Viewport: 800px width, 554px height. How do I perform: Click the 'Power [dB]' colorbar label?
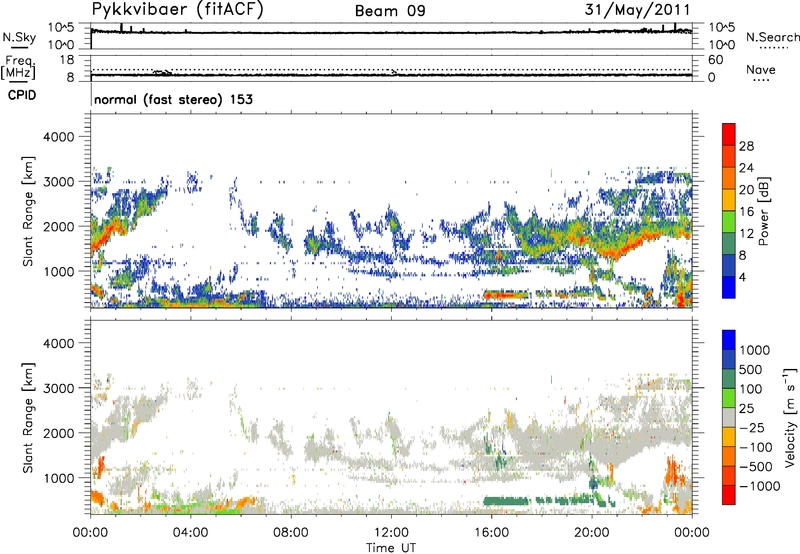click(x=763, y=211)
